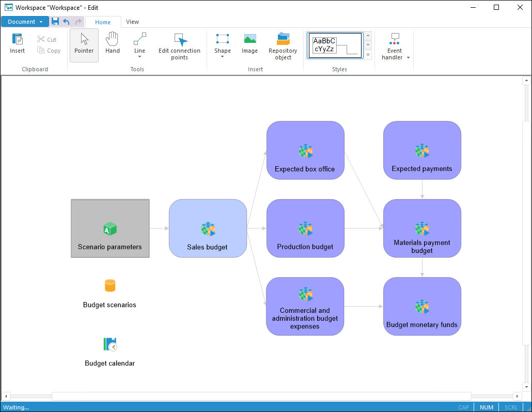
Task: Open the Document menu
Action: (x=25, y=22)
